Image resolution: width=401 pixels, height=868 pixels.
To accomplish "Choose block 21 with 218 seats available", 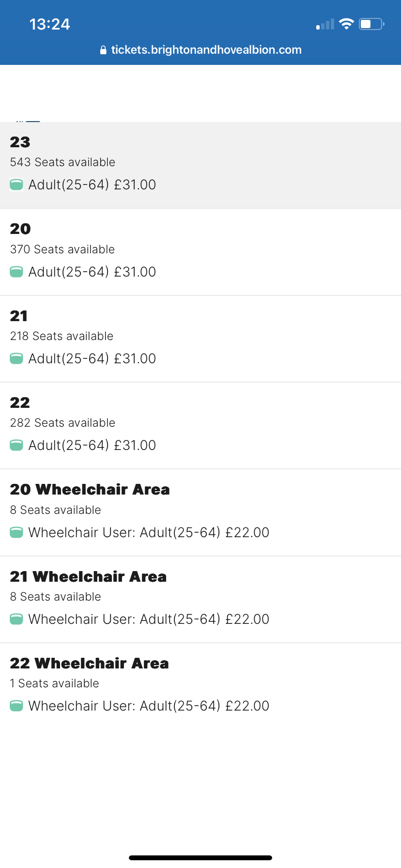I will (x=200, y=339).
